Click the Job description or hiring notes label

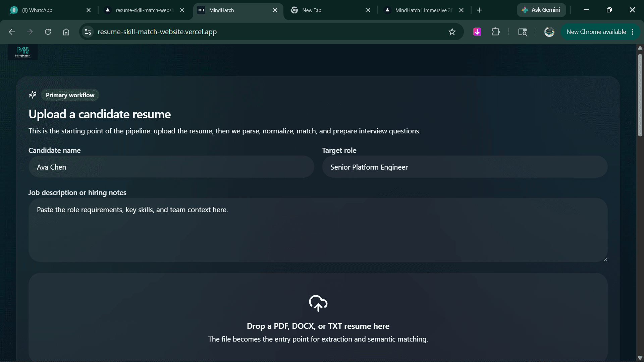[x=77, y=193]
